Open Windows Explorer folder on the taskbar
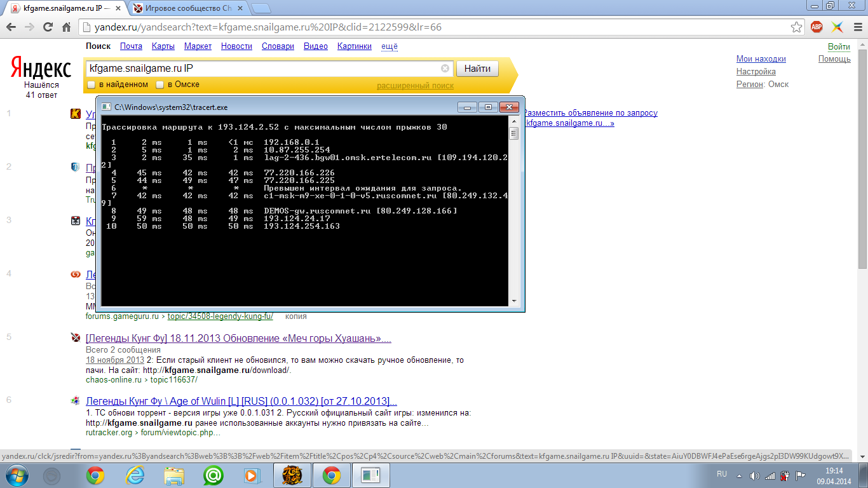The image size is (868, 488). coord(173,475)
